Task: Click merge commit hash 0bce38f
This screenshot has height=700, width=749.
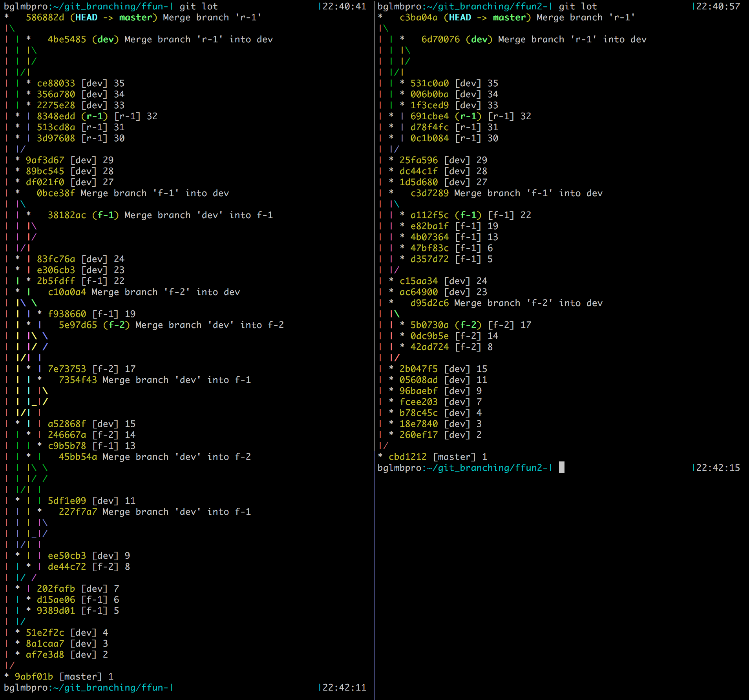Action: click(x=56, y=193)
